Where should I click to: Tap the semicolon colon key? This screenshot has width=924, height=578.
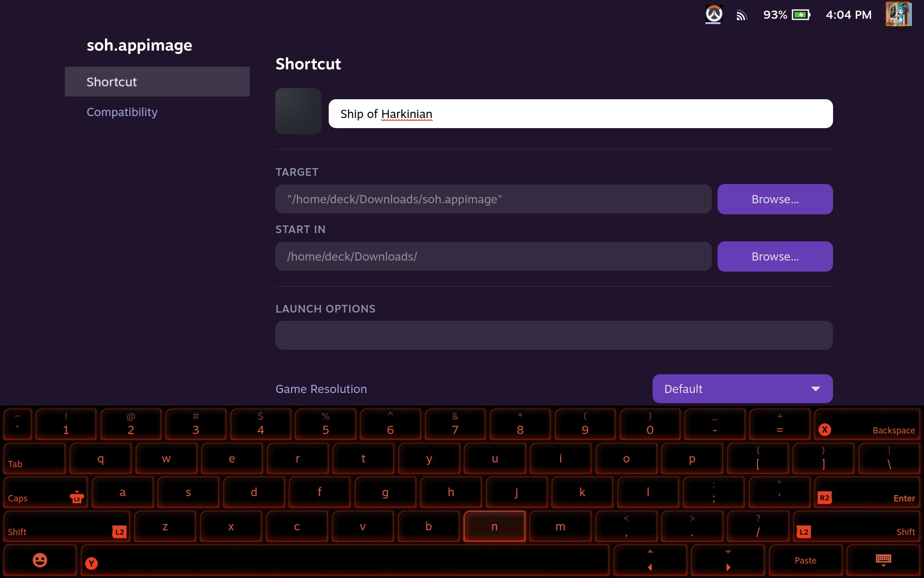[714, 492]
